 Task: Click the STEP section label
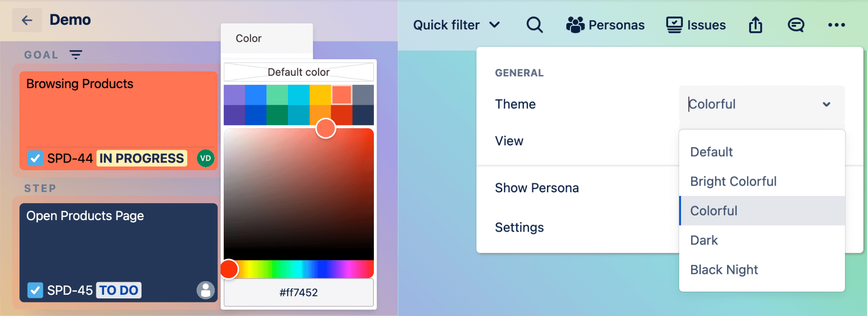tap(40, 188)
